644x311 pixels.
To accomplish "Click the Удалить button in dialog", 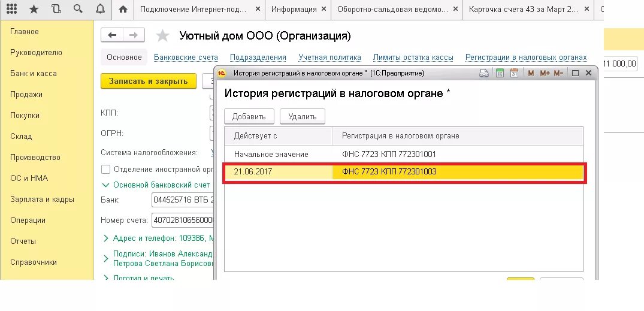I will [x=303, y=116].
